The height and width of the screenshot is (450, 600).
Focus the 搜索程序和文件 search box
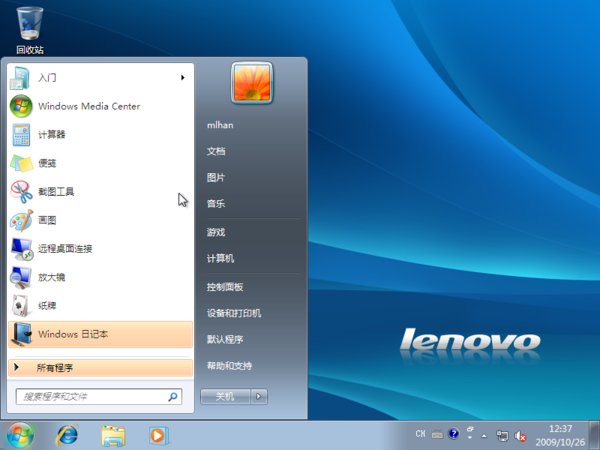click(x=99, y=396)
